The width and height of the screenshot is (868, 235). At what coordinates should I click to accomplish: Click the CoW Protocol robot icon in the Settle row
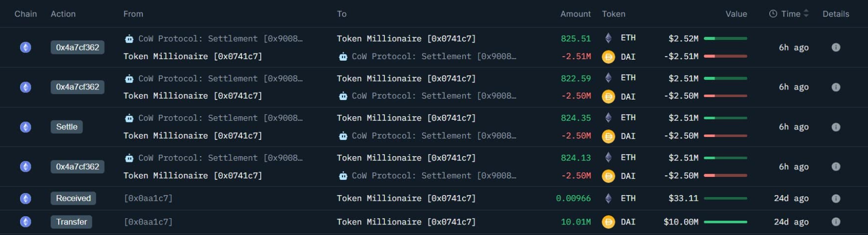click(129, 118)
